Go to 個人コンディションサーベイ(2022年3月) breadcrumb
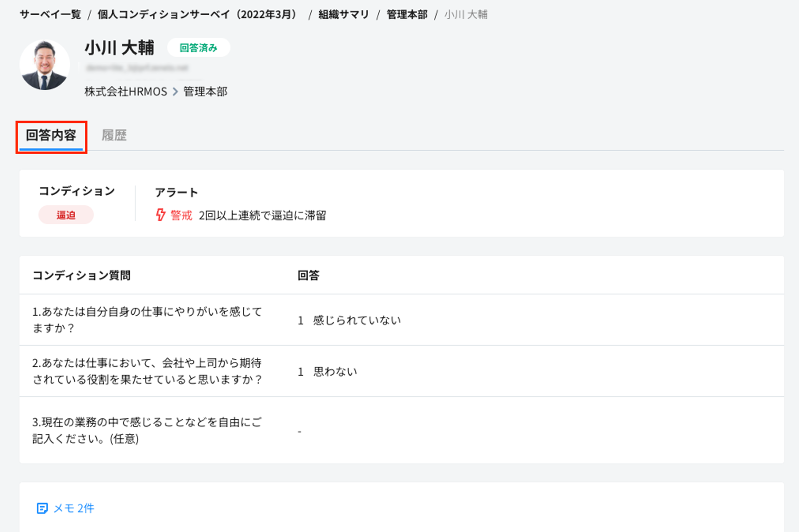The image size is (799, 532). pyautogui.click(x=198, y=15)
